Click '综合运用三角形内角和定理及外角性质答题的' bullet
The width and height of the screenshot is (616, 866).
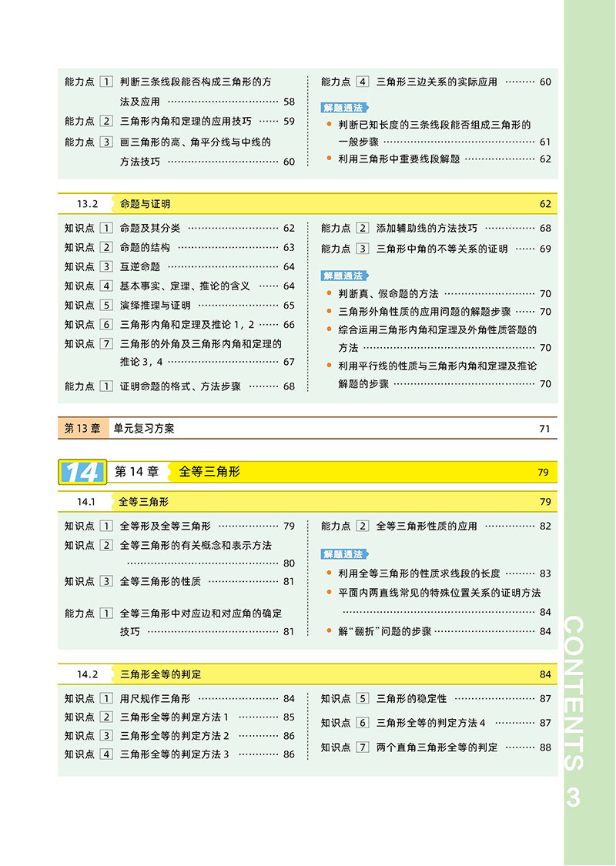(437, 330)
